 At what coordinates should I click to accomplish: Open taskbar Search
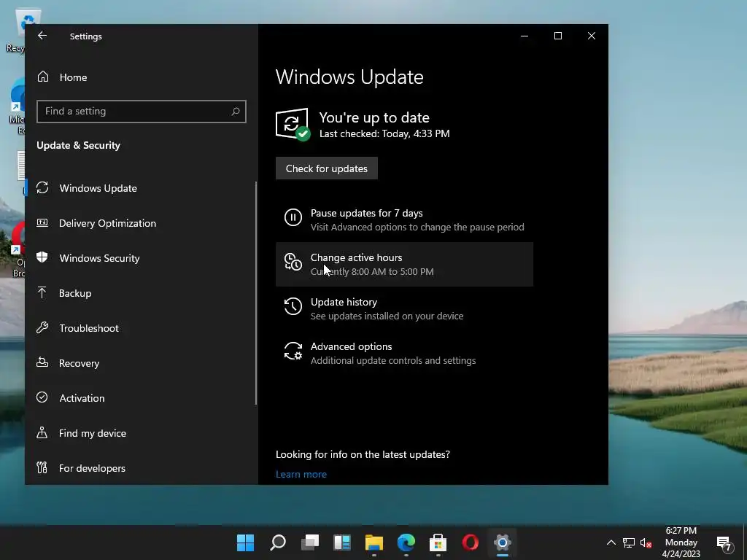278,542
